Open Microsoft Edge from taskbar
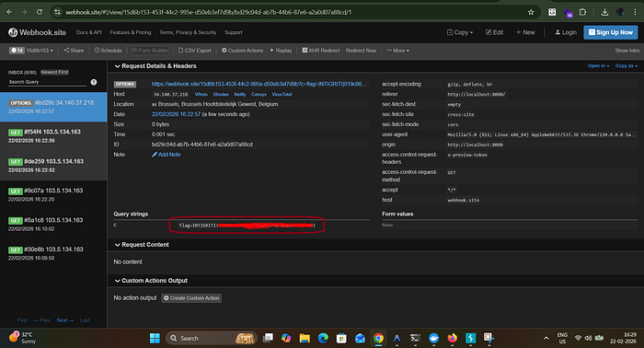 (323, 338)
